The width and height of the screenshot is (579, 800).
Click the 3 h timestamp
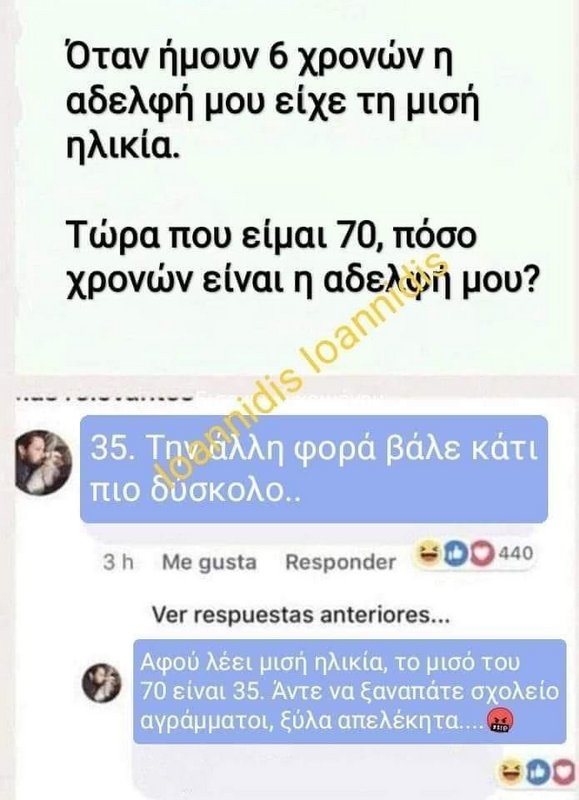pyautogui.click(x=118, y=562)
